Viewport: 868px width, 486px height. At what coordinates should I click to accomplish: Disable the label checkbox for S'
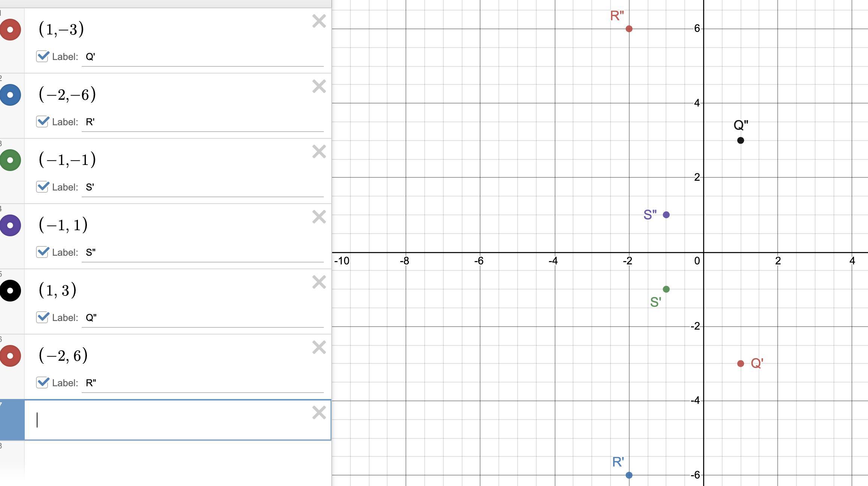(x=42, y=187)
